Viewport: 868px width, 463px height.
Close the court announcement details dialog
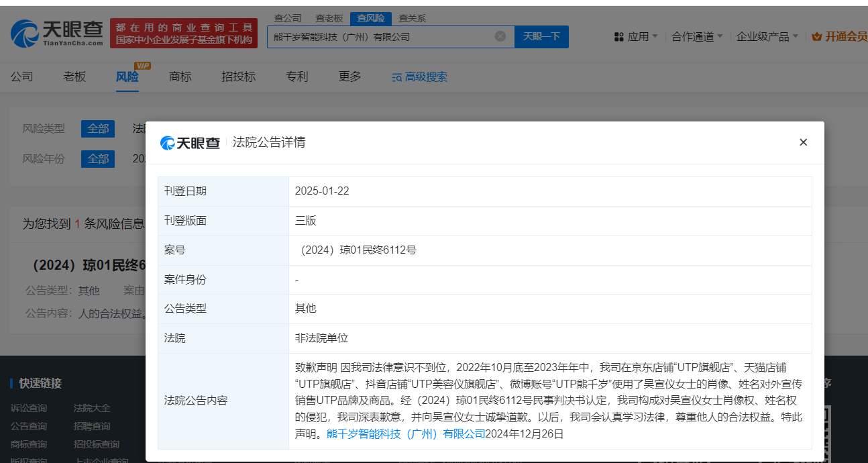point(803,142)
